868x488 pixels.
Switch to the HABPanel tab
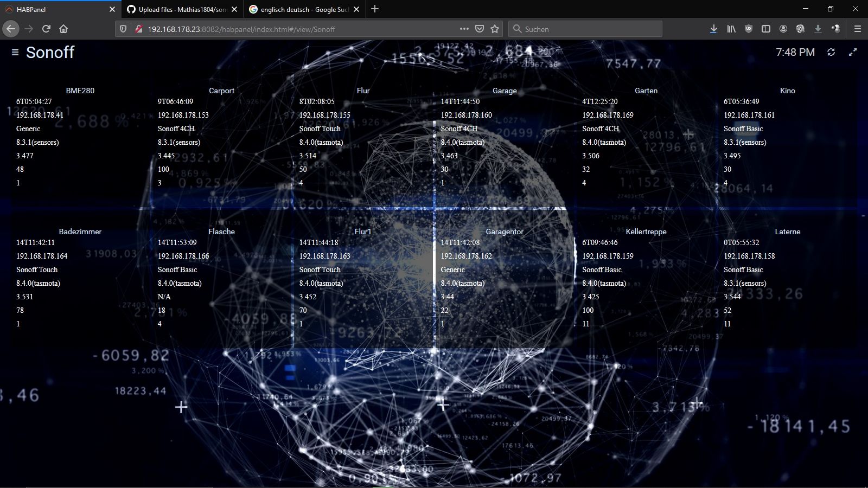click(x=60, y=9)
